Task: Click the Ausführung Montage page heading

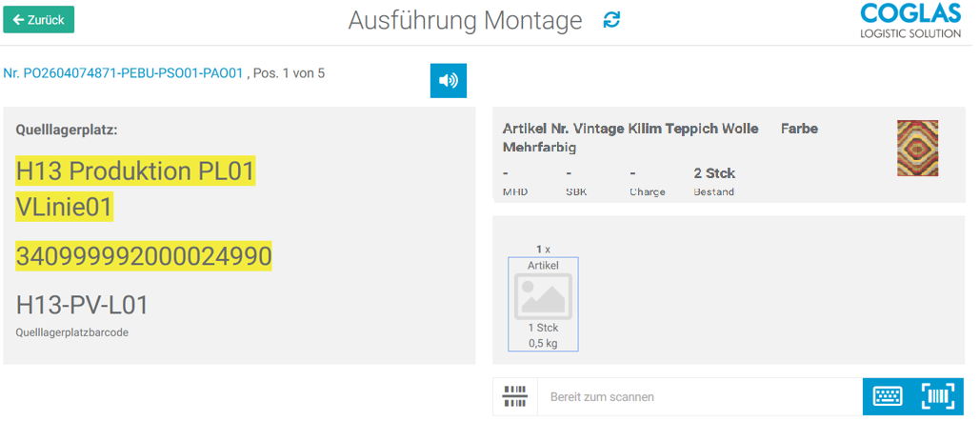Action: (x=465, y=20)
